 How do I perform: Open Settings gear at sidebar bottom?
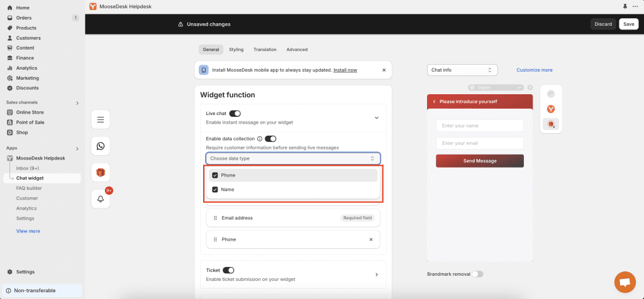tap(10, 272)
